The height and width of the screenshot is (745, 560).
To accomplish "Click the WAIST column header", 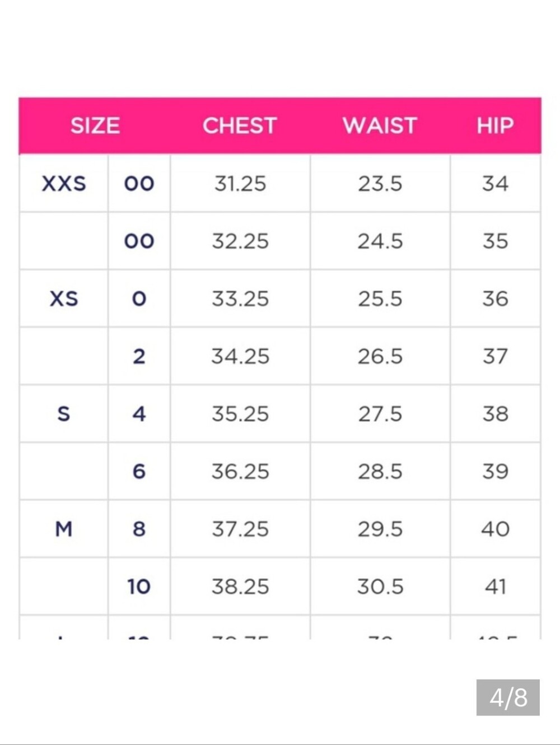I will coord(380,125).
